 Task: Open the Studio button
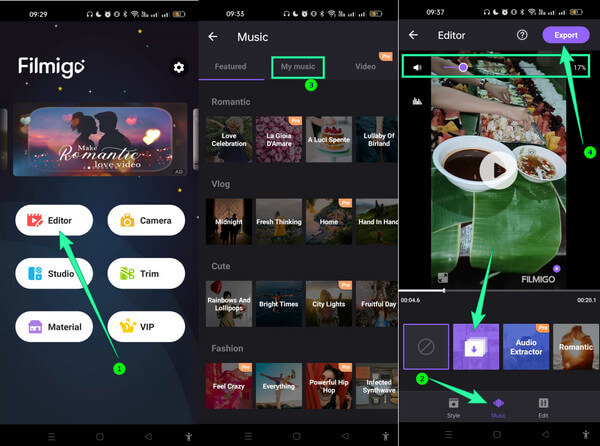54,273
